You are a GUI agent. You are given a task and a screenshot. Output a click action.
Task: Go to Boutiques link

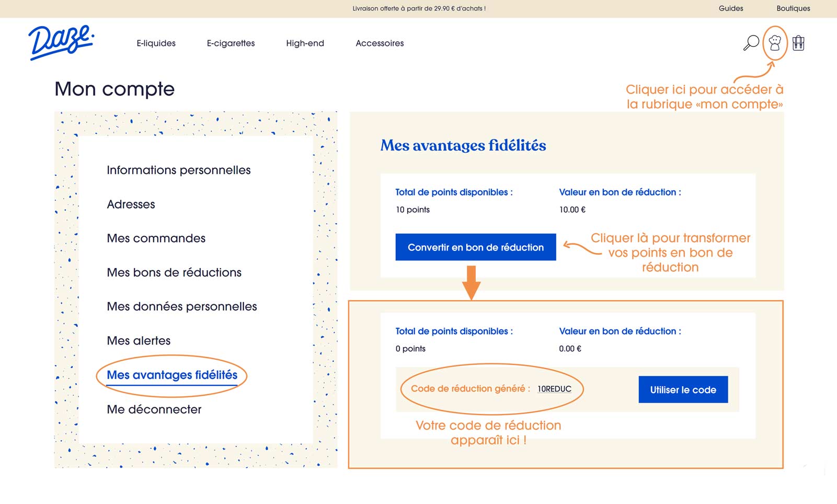tap(793, 8)
